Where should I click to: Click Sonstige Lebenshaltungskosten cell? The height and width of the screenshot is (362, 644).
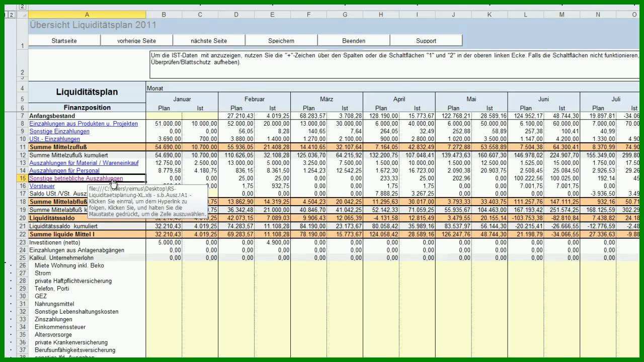click(x=87, y=312)
